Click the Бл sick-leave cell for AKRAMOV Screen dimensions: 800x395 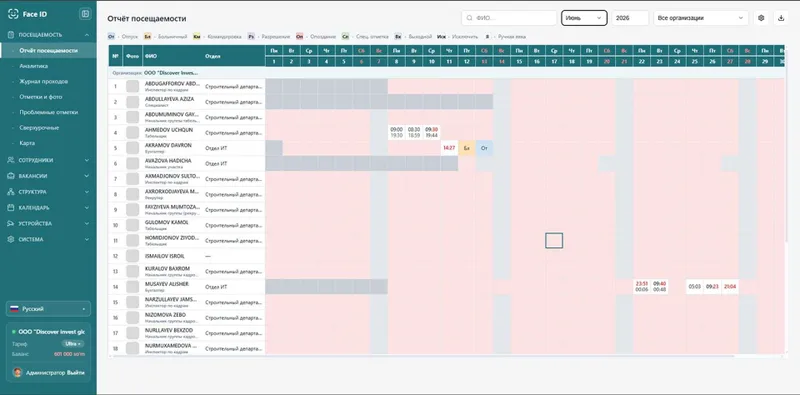coord(466,148)
